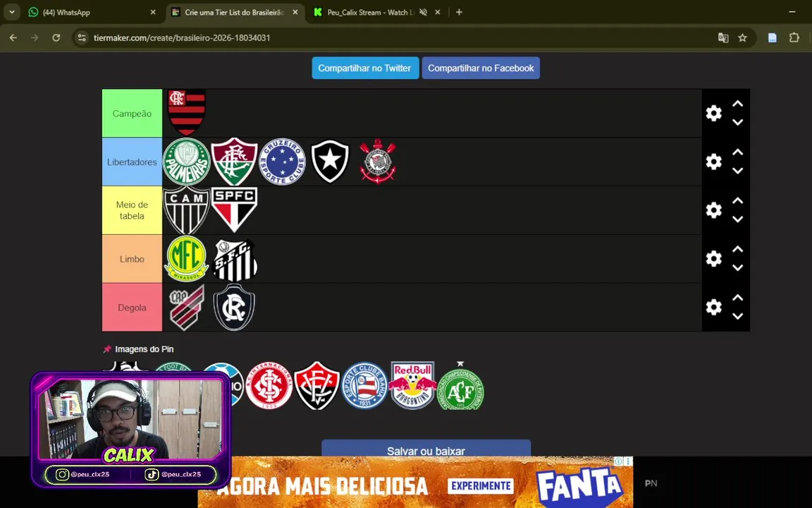Viewport: 812px width, 508px height.
Task: Select the Chapecoense crest
Action: (460, 387)
